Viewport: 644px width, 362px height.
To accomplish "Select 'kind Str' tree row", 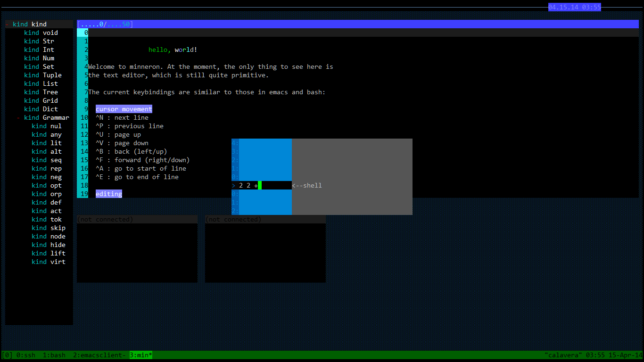I will 39,41.
